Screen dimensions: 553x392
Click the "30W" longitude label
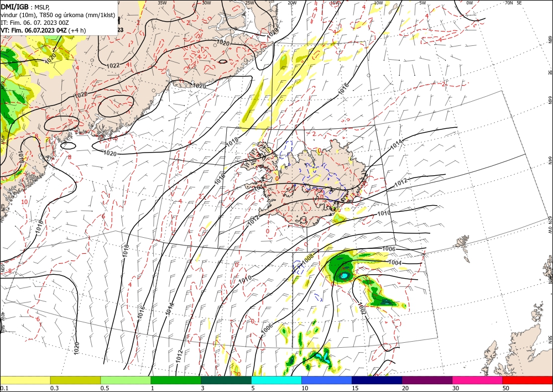click(206, 3)
